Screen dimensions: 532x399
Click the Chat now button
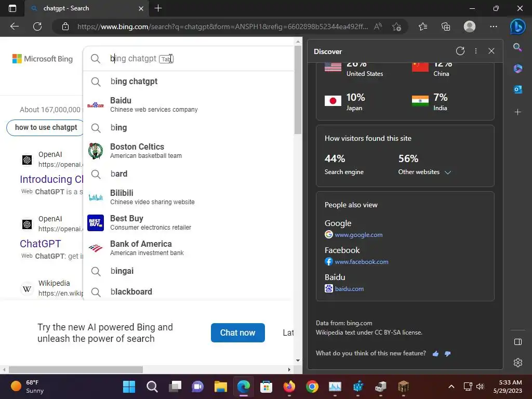pyautogui.click(x=237, y=332)
